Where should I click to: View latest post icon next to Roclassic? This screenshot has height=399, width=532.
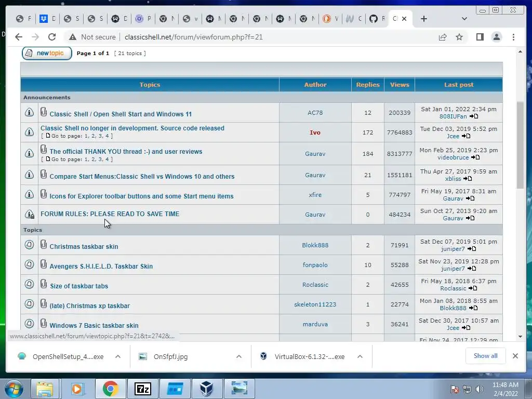(473, 288)
